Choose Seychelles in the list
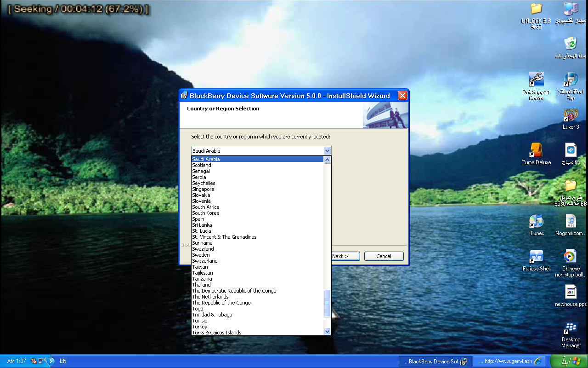588x368 pixels. tap(258, 183)
